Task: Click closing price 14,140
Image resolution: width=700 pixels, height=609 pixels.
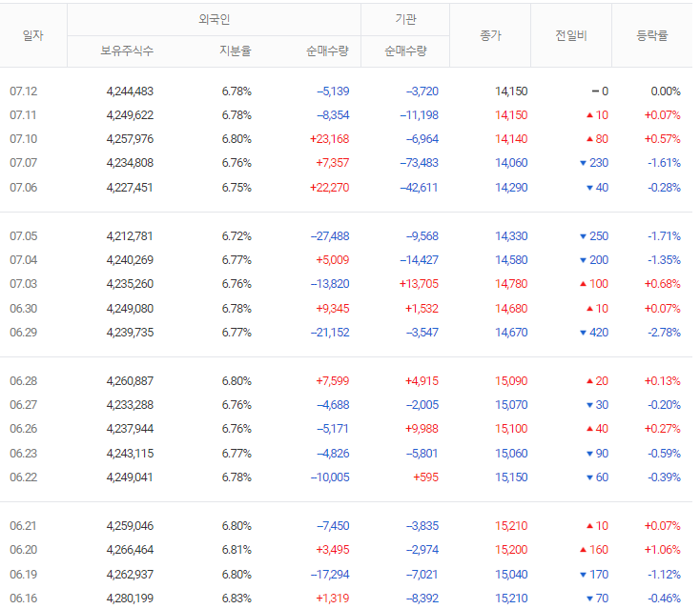Action: pyautogui.click(x=511, y=139)
